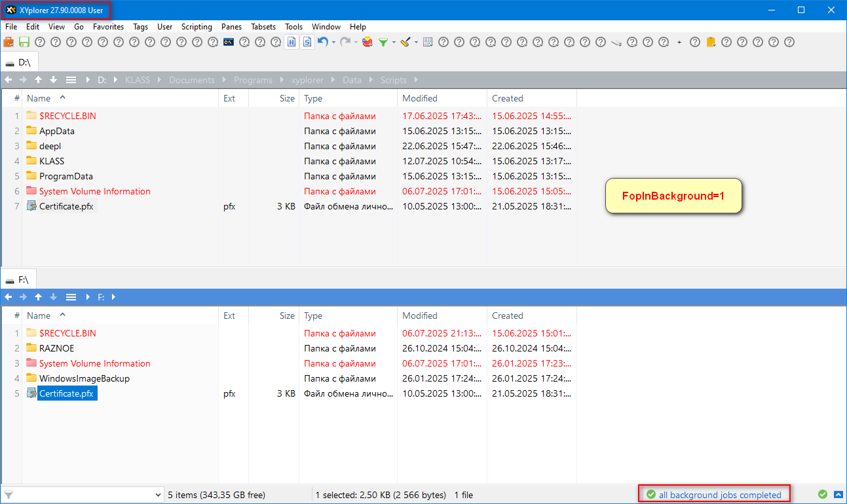Click the blue Undo arrow icon
The image size is (847, 504).
click(323, 42)
